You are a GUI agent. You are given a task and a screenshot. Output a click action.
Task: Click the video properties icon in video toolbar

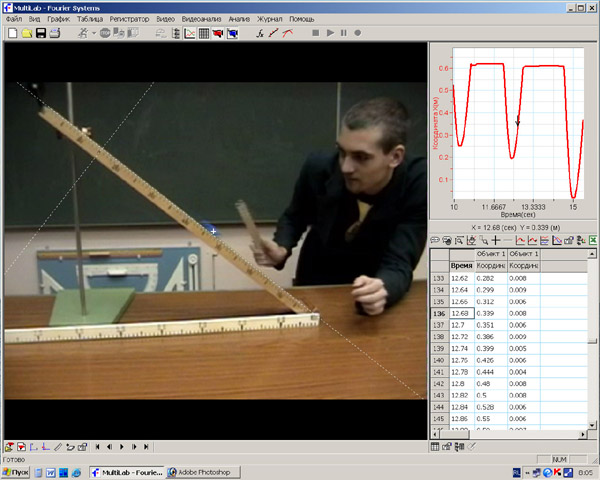click(x=82, y=447)
